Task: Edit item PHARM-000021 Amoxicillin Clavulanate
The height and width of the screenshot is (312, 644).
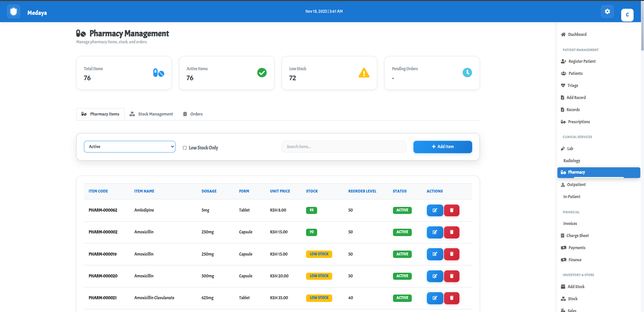Action: [x=435, y=298]
